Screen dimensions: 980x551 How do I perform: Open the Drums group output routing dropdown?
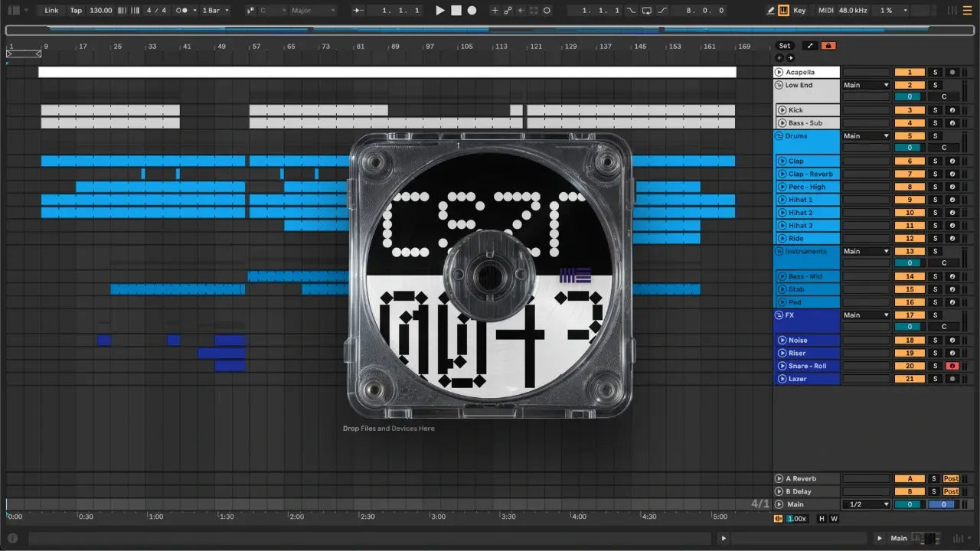tap(866, 135)
